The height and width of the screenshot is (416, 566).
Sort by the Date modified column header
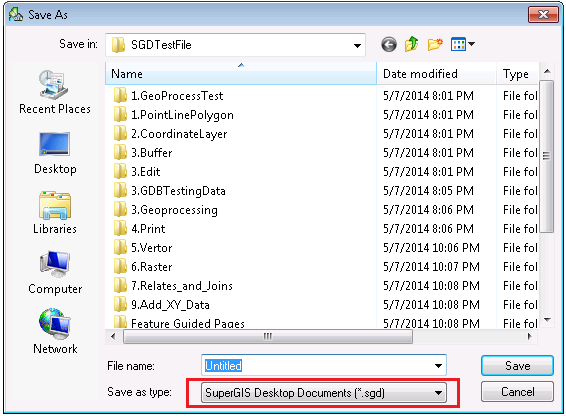[x=436, y=74]
